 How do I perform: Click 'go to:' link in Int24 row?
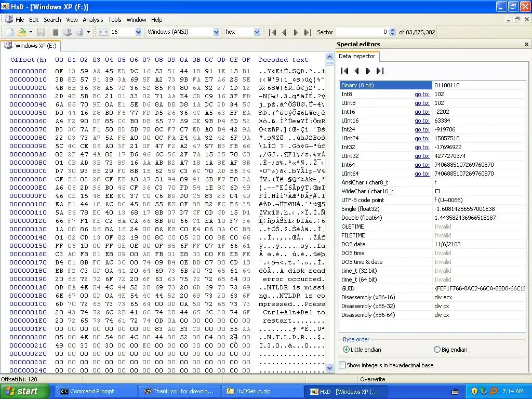coord(422,129)
